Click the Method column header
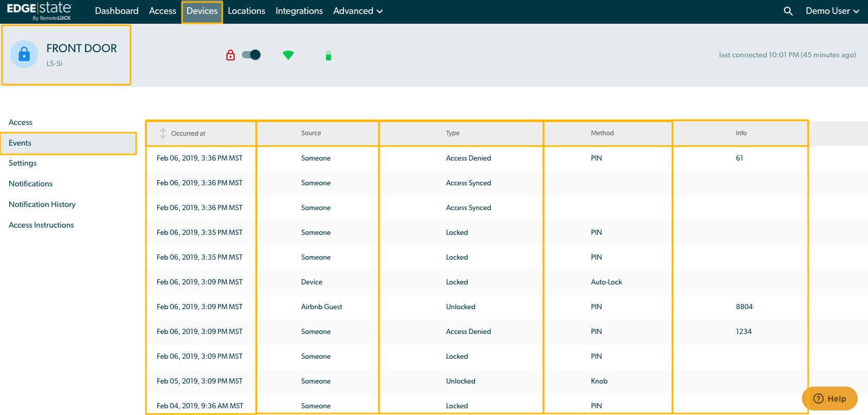The image size is (868, 415). (602, 133)
